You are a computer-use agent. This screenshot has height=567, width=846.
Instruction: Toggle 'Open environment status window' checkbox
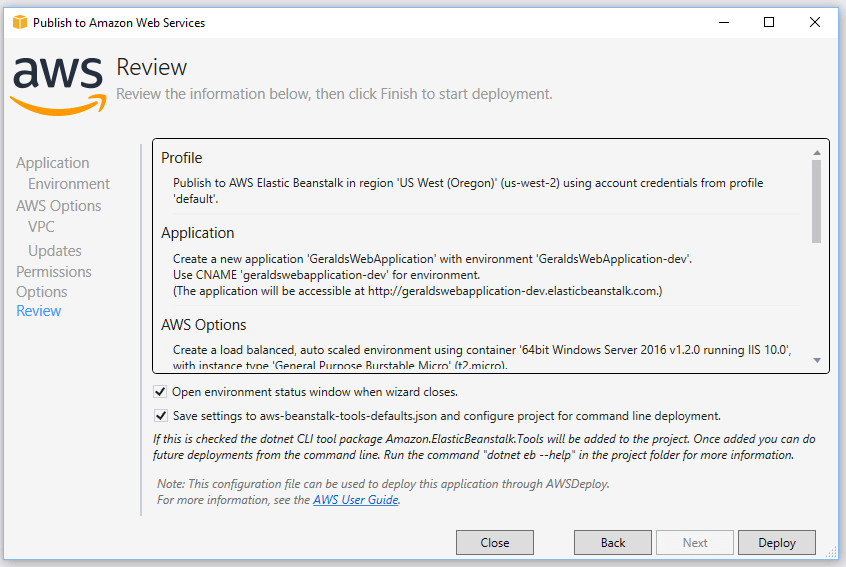pos(160,392)
